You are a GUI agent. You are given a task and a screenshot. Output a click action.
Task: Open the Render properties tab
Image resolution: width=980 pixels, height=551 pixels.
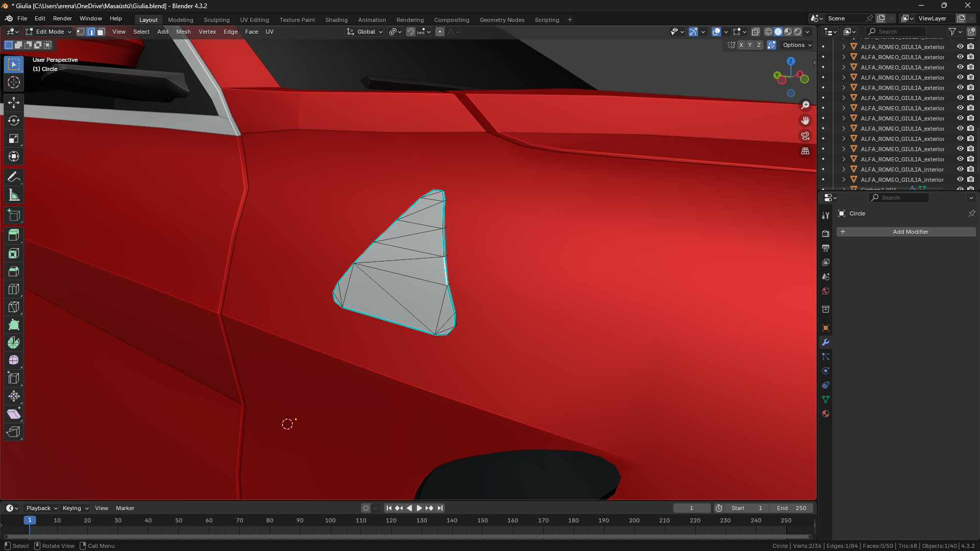pyautogui.click(x=826, y=233)
